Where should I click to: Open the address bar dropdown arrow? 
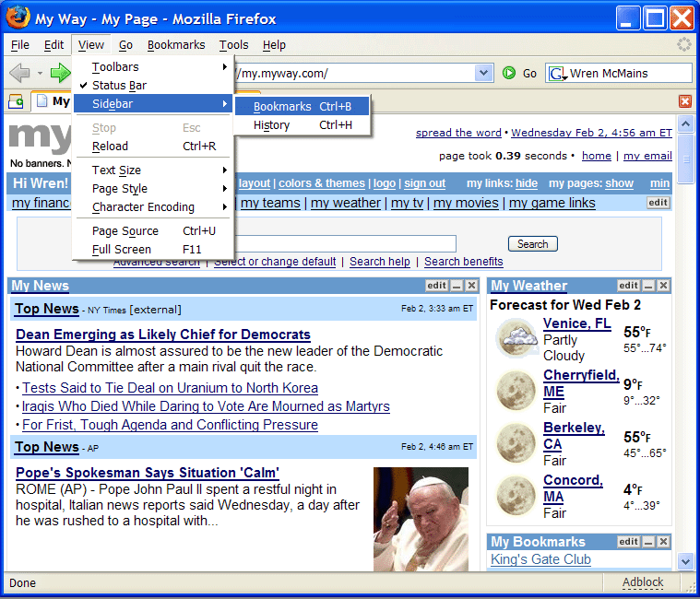pos(483,73)
